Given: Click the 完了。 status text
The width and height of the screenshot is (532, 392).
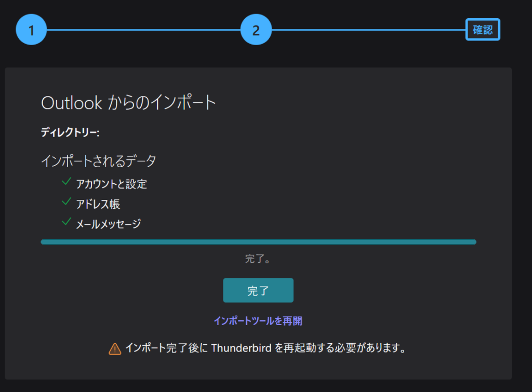Looking at the screenshot, I should pos(258,259).
